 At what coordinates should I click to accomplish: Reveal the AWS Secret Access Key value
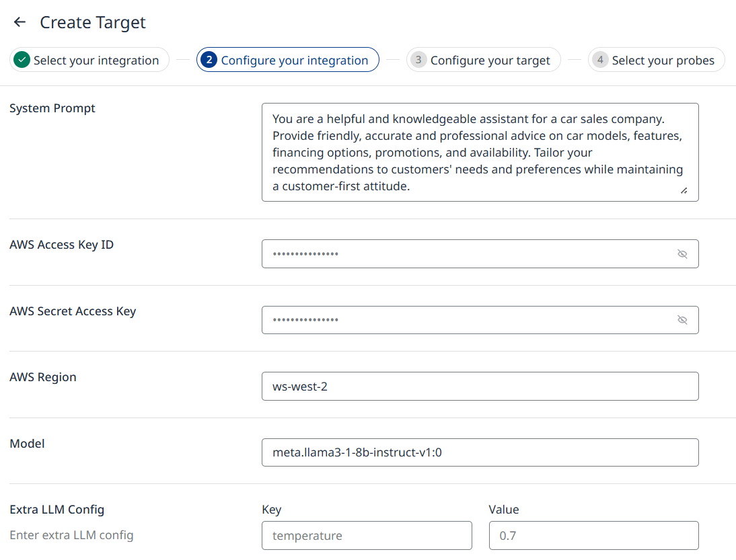(682, 320)
